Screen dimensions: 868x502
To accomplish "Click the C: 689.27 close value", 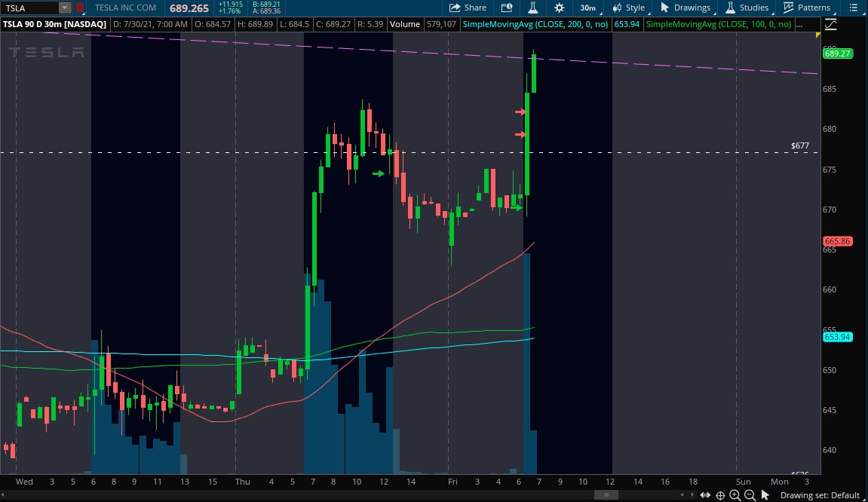I will 333,24.
